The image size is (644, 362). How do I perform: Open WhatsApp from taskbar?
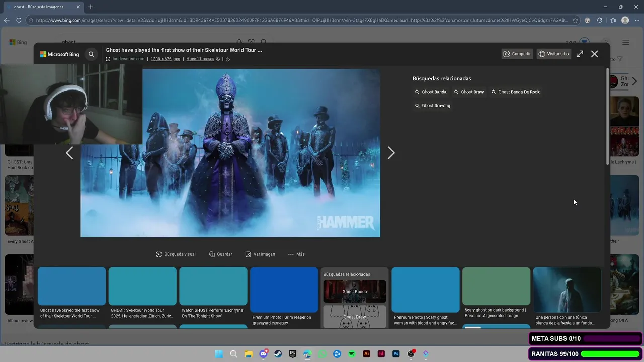pos(323,354)
